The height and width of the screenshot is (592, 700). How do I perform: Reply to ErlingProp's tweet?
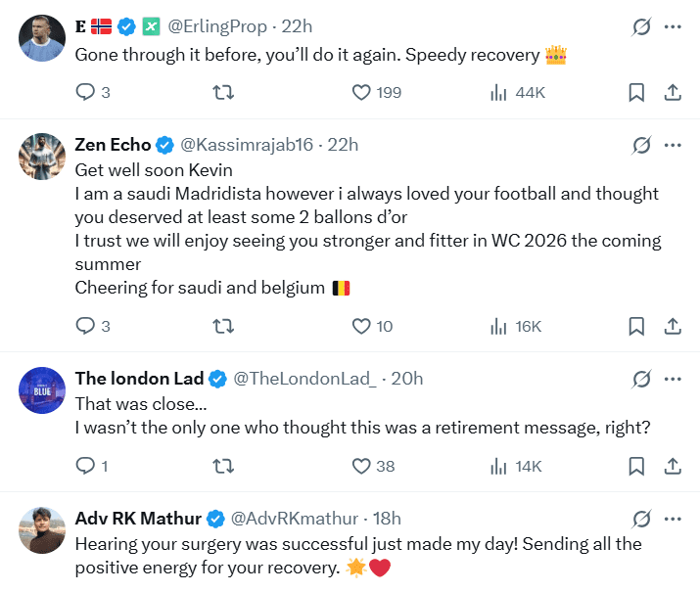pyautogui.click(x=86, y=92)
